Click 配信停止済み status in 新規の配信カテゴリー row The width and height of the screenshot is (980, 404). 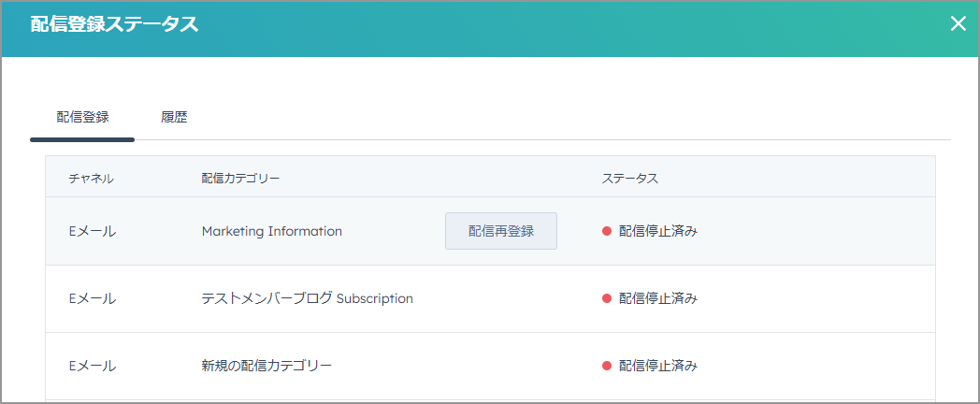[x=658, y=366]
